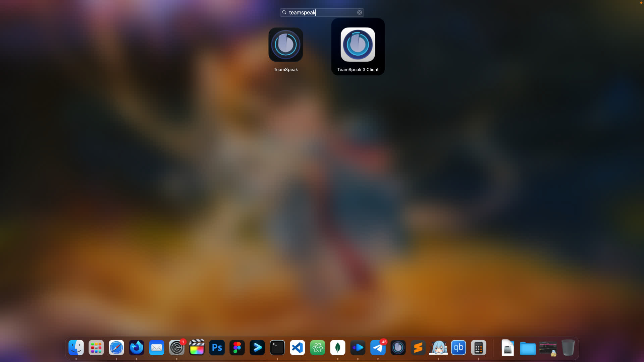Open MongoDB Compass from the Dock
The height and width of the screenshot is (362, 644).
[x=338, y=348]
